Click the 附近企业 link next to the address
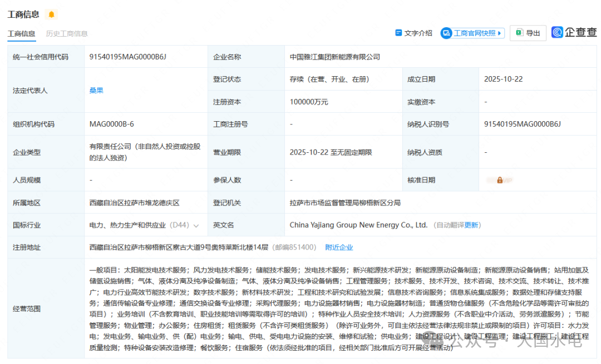This screenshot has width=601, height=364. pos(339,247)
